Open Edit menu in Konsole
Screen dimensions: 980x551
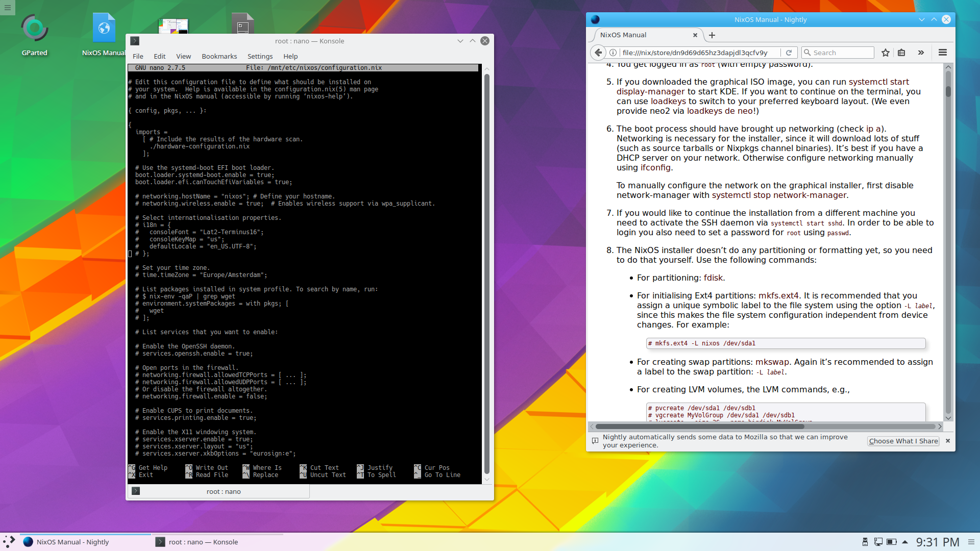[x=160, y=56]
